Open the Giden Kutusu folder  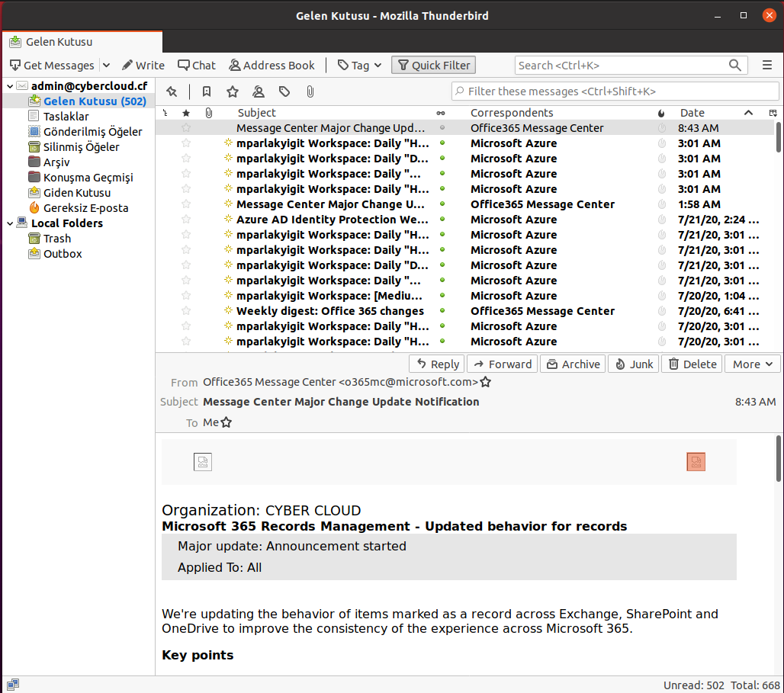77,193
